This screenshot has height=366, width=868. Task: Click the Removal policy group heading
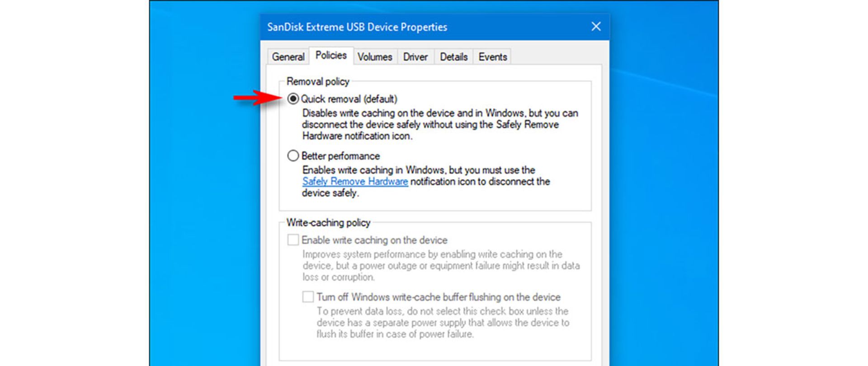[318, 81]
